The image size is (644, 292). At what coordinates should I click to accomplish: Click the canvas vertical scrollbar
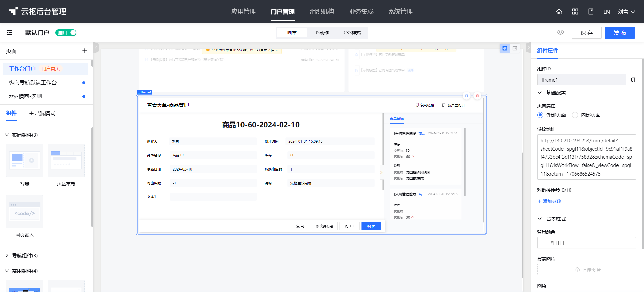pos(522,215)
